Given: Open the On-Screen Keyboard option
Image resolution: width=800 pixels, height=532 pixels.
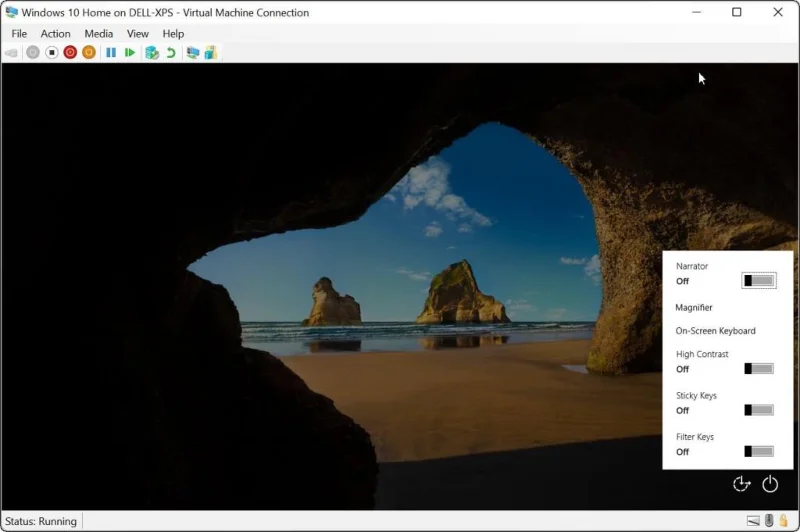Looking at the screenshot, I should [x=715, y=331].
